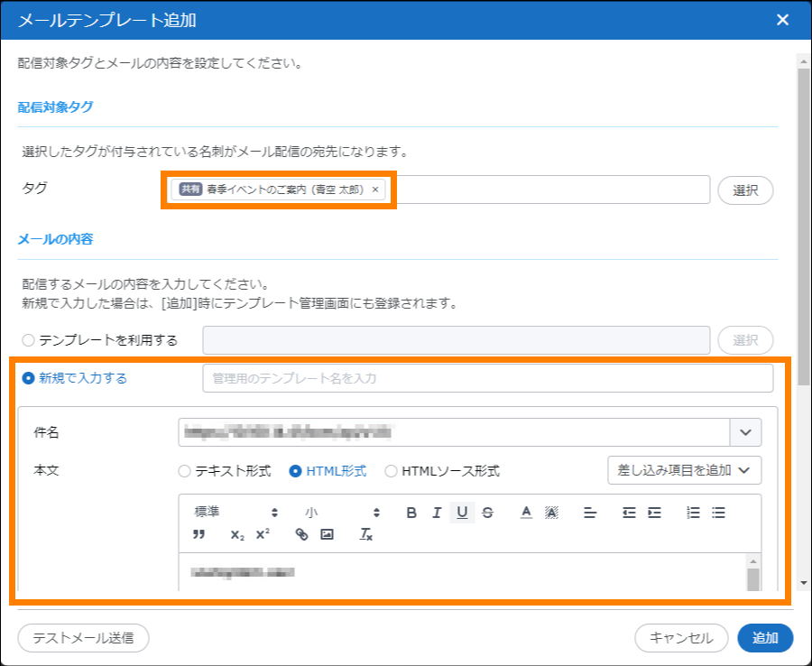Open the 差し込み項目を追加 dropdown
This screenshot has height=666, width=812.
(x=684, y=470)
